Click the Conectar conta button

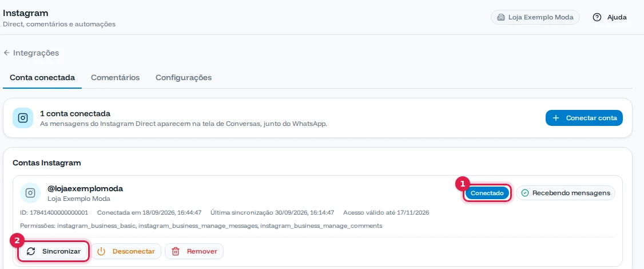point(584,118)
